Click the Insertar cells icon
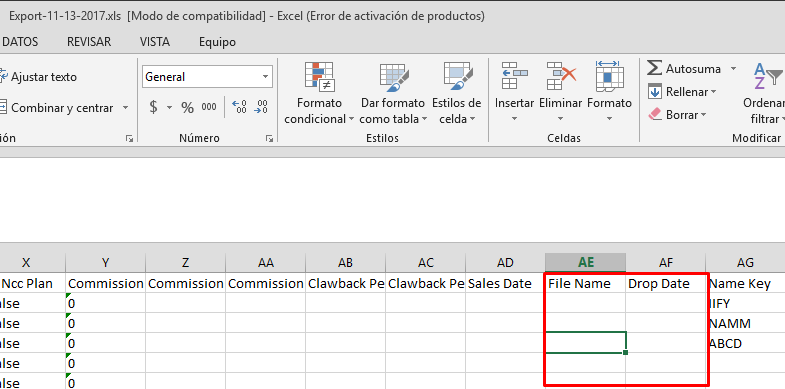 pos(514,76)
